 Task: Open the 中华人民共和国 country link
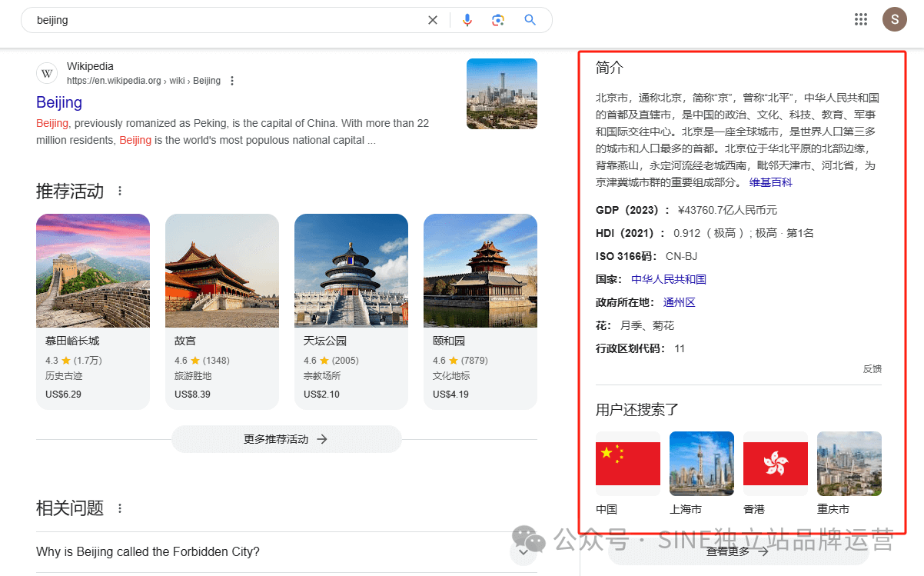coord(668,279)
